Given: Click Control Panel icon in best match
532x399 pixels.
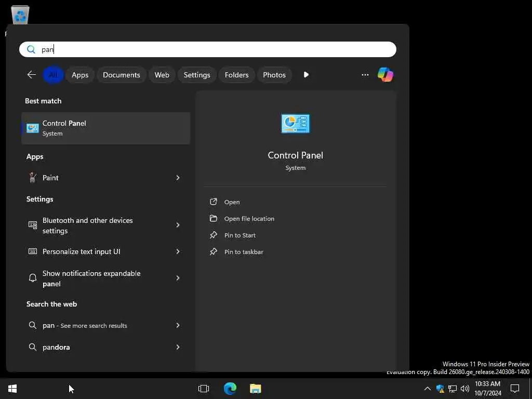Looking at the screenshot, I should (x=33, y=128).
